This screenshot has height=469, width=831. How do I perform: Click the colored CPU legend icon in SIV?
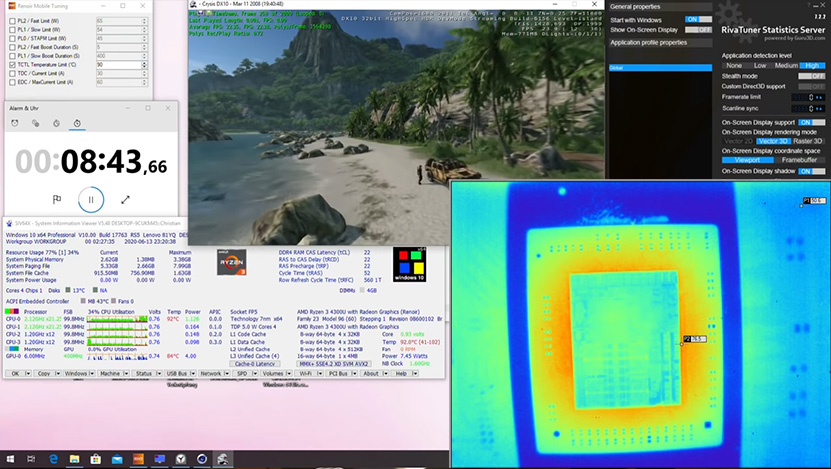coord(12,311)
